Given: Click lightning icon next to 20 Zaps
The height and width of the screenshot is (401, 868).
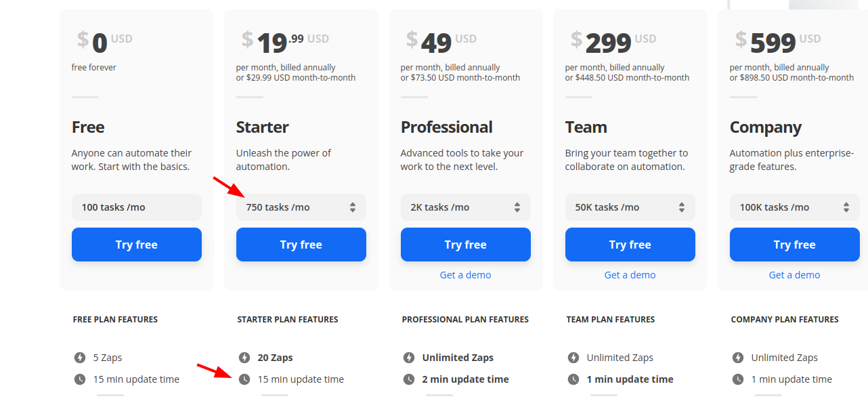Looking at the screenshot, I should coord(244,358).
